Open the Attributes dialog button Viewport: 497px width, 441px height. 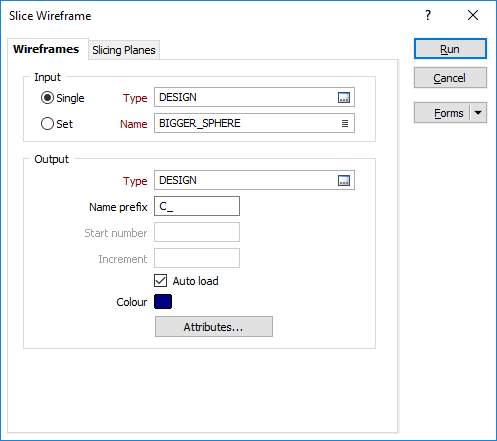coord(214,327)
